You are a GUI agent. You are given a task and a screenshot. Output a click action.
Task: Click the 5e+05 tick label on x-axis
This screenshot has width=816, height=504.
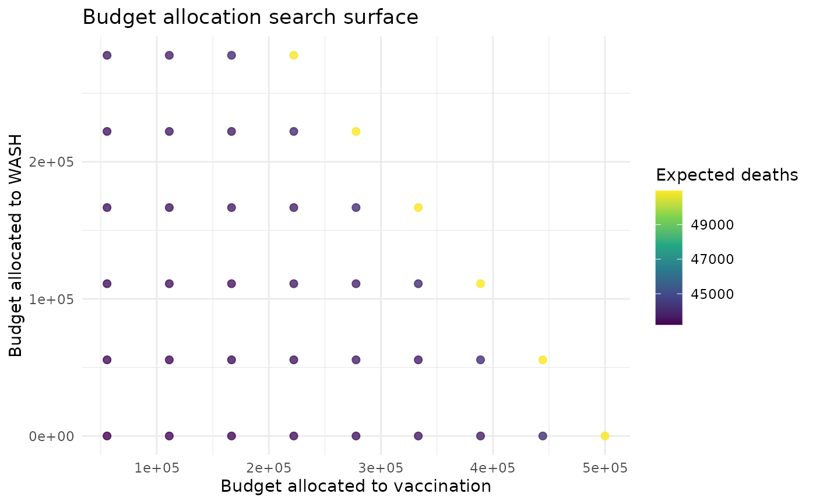pos(605,468)
